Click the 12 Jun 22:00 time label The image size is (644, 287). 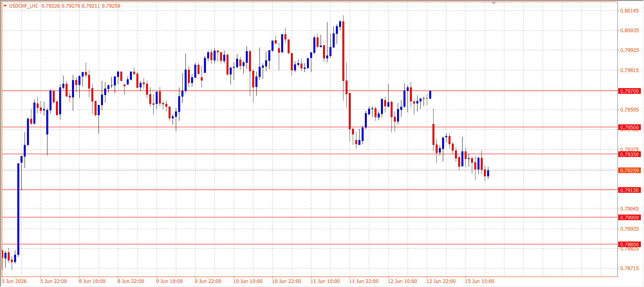(x=441, y=281)
